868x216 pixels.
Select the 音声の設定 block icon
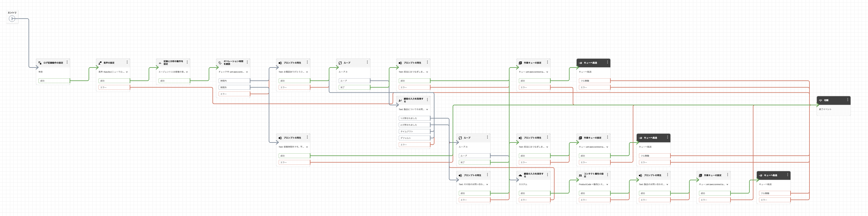pos(100,63)
